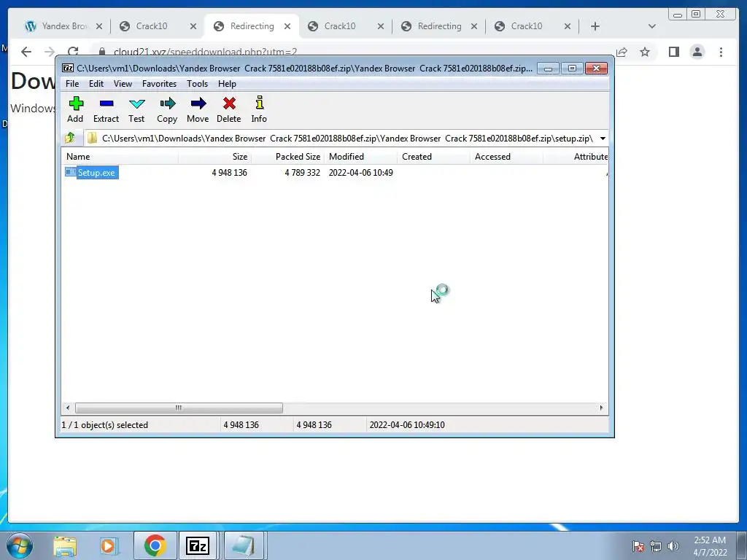Click the horizontal scrollbar thumb

[179, 408]
